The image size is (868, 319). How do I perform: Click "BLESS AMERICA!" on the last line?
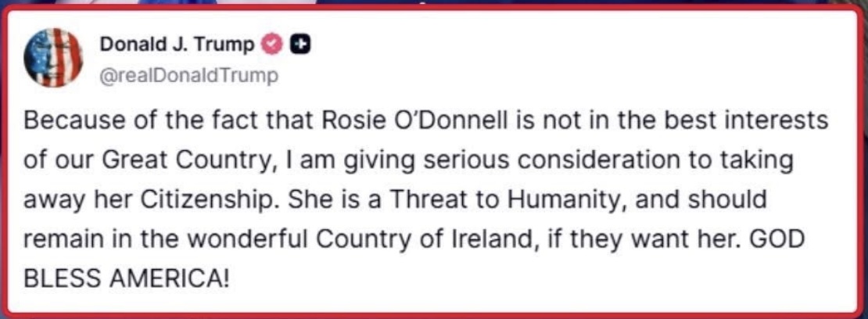pos(126,278)
